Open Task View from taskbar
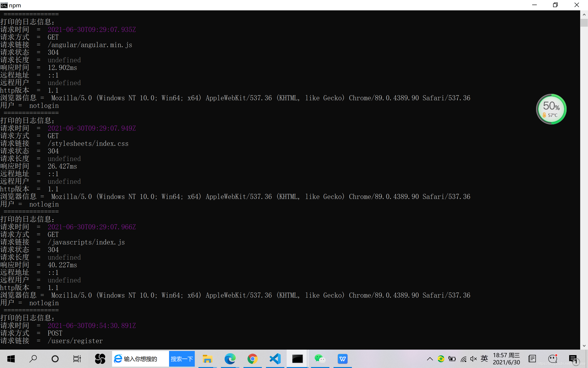The image size is (588, 368). [x=77, y=359]
